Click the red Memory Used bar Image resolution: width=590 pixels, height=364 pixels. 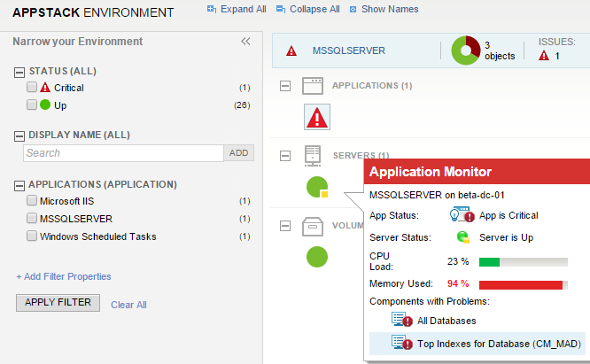[521, 284]
